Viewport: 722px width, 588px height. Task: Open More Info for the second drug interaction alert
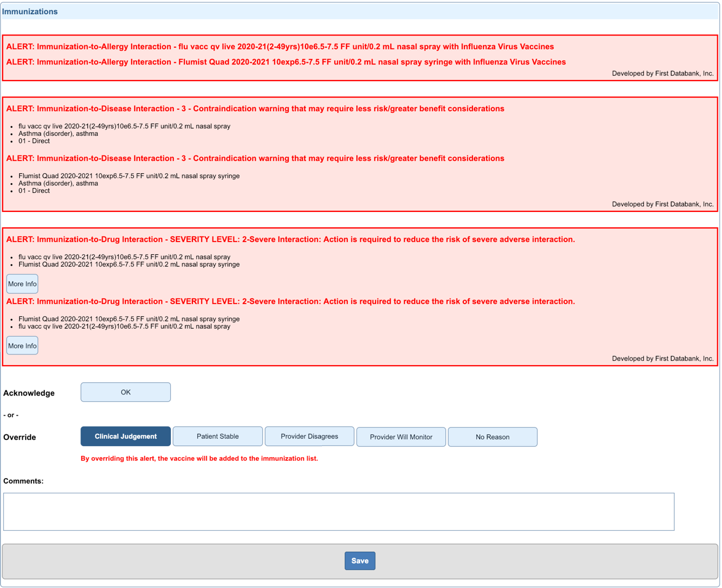[x=22, y=346]
